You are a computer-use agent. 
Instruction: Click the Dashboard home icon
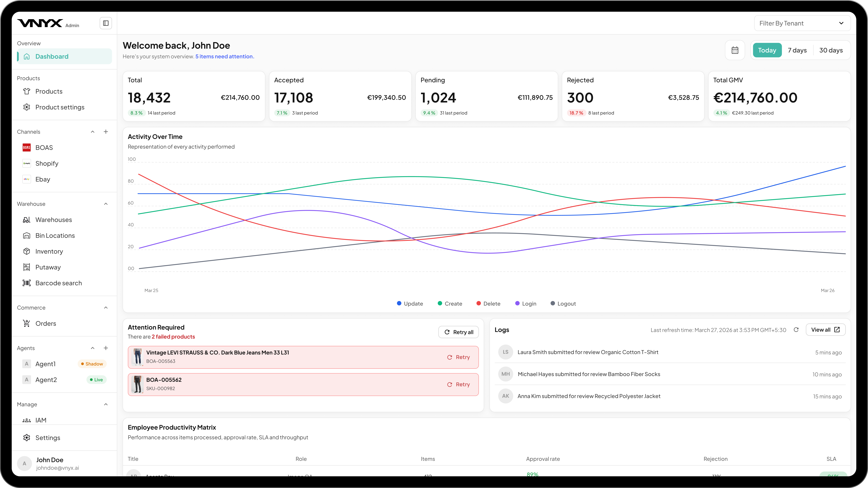coord(27,56)
